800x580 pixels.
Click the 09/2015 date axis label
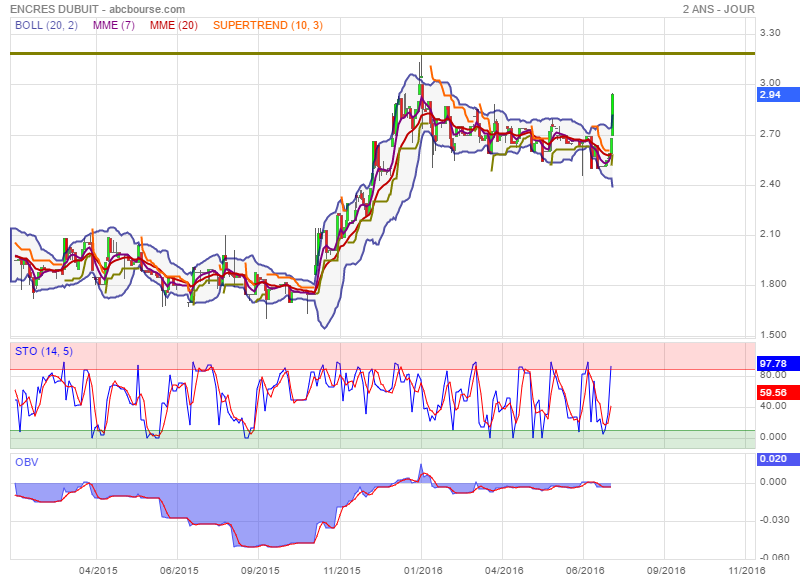(260, 570)
